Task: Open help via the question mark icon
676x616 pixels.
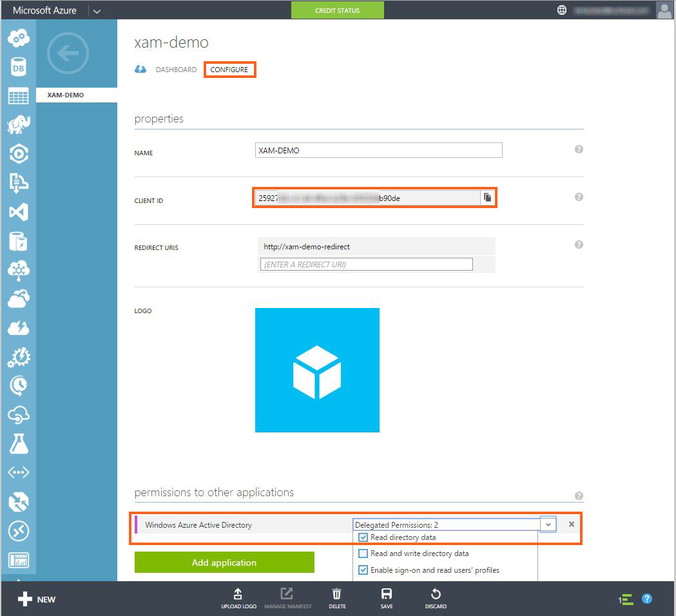Action: 647,599
